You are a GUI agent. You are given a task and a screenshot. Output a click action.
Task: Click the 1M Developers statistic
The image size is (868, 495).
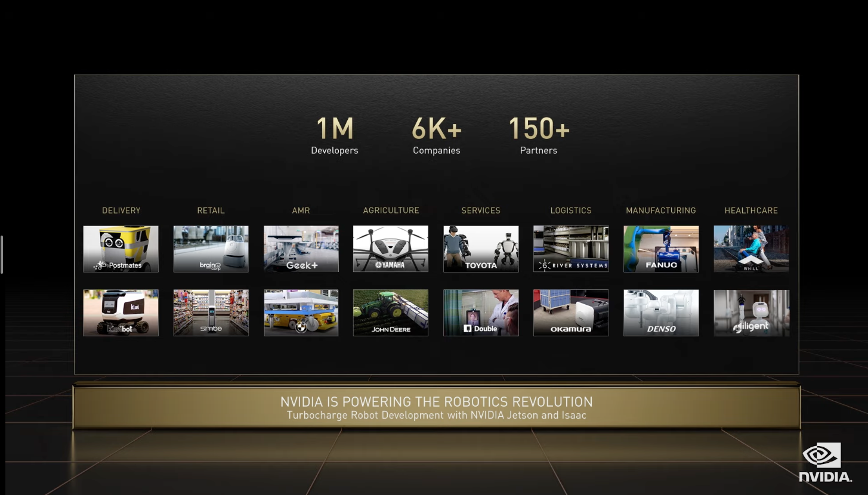tap(335, 136)
